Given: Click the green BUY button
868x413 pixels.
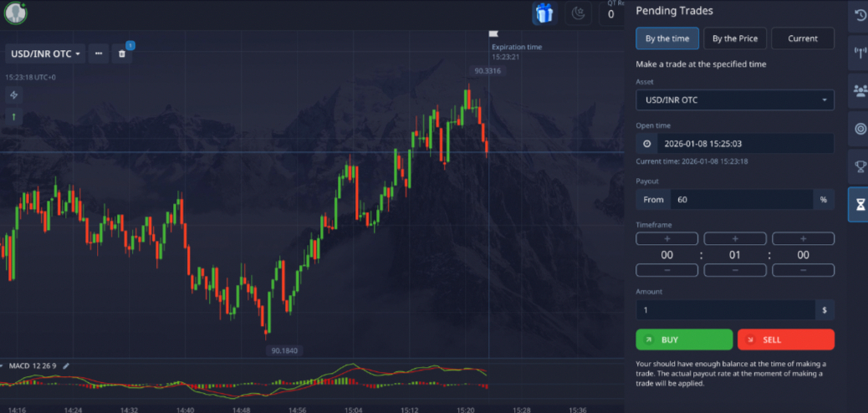Looking at the screenshot, I should (684, 339).
